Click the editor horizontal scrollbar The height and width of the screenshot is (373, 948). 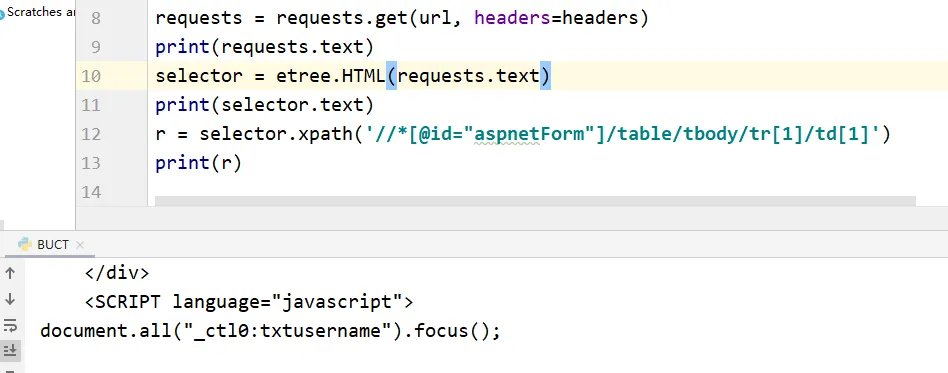point(535,201)
